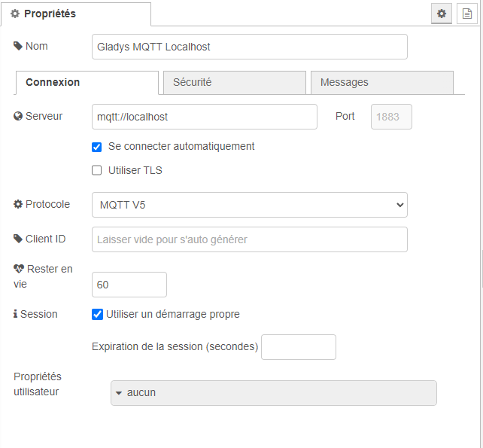Focus the Serveur mqtt://localhost field

pyautogui.click(x=204, y=117)
